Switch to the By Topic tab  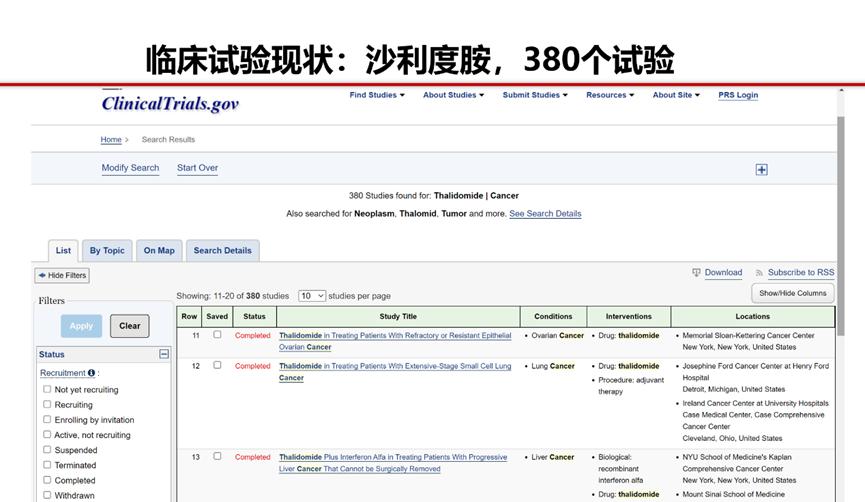(x=107, y=250)
